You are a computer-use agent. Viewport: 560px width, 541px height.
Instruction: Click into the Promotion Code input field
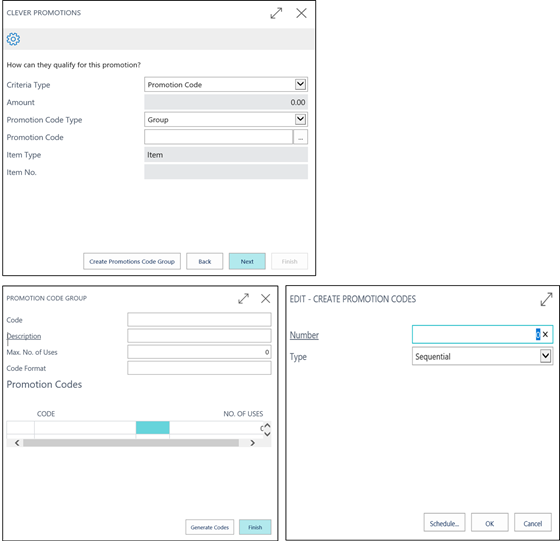pos(219,137)
